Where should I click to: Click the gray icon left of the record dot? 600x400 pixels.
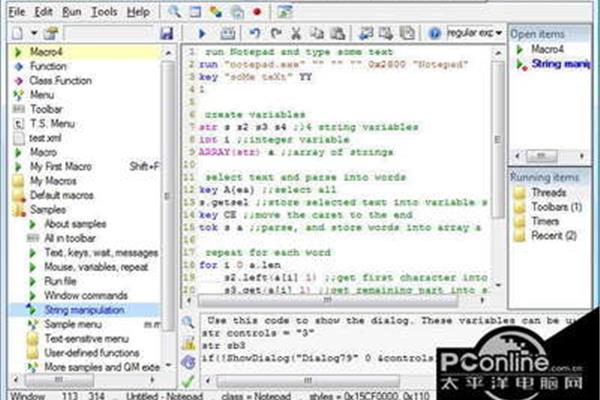pos(237,12)
